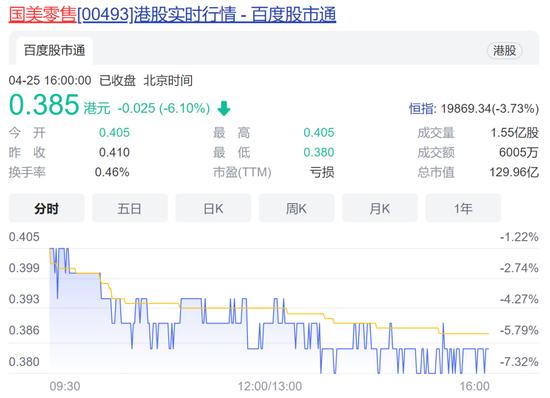Click the 市盈(TTM) label
The width and height of the screenshot is (550, 398).
click(x=242, y=172)
